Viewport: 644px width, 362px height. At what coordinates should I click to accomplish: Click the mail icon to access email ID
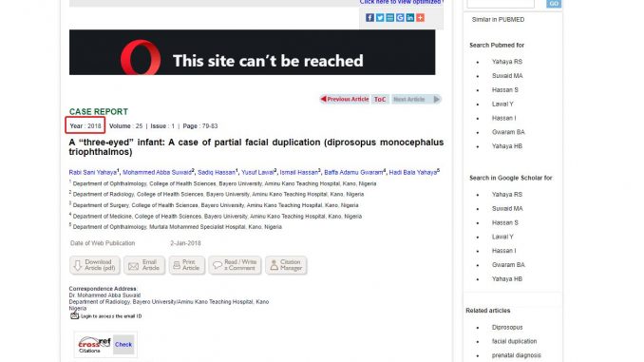[74, 315]
